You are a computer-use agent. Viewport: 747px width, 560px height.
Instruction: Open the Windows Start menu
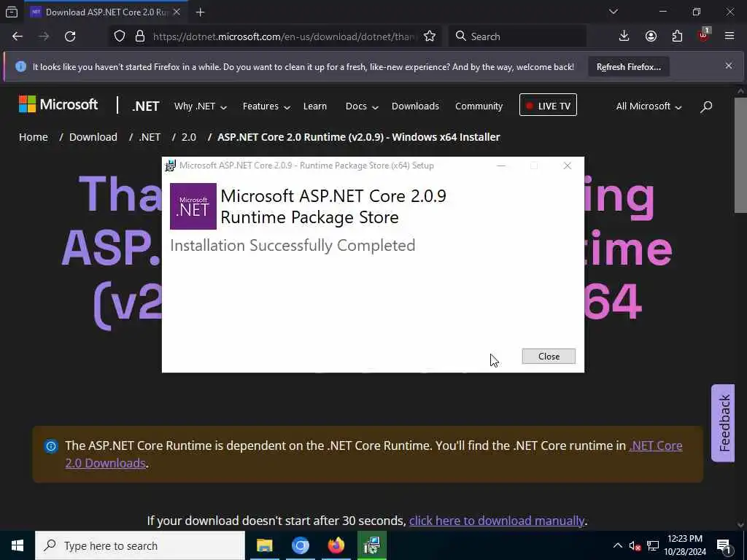click(x=18, y=545)
